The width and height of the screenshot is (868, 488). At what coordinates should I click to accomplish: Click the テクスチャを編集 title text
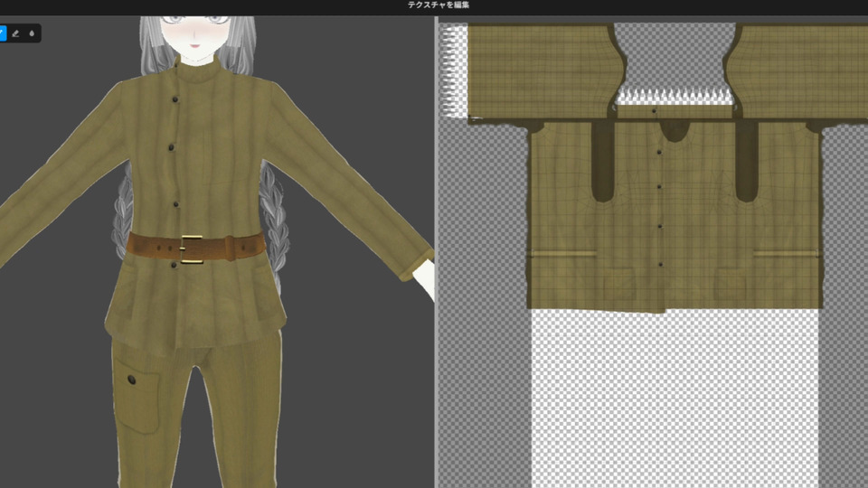439,5
